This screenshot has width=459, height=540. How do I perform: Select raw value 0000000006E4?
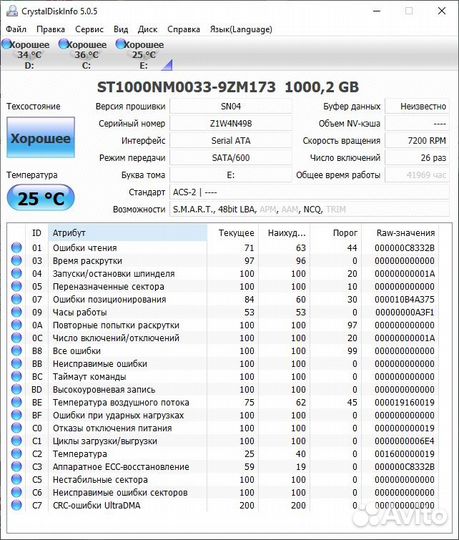(x=405, y=441)
